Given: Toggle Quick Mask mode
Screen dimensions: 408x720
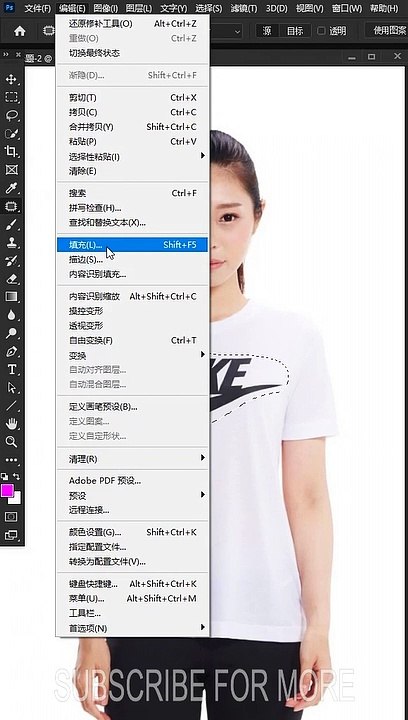Looking at the screenshot, I should [x=11, y=517].
